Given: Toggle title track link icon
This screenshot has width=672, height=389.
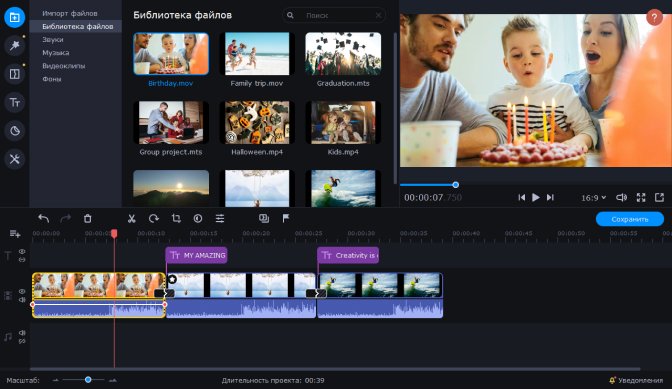Looking at the screenshot, I should [22, 260].
